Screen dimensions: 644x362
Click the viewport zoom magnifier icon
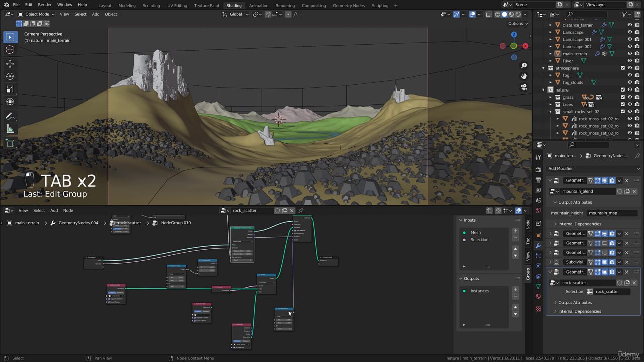(x=524, y=66)
